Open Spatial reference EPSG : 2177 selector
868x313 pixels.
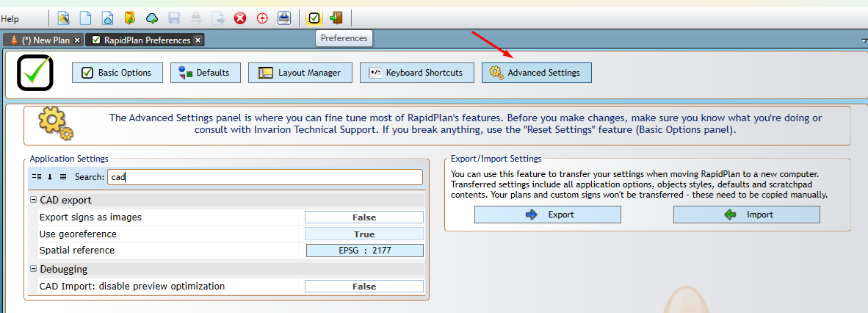coord(365,251)
